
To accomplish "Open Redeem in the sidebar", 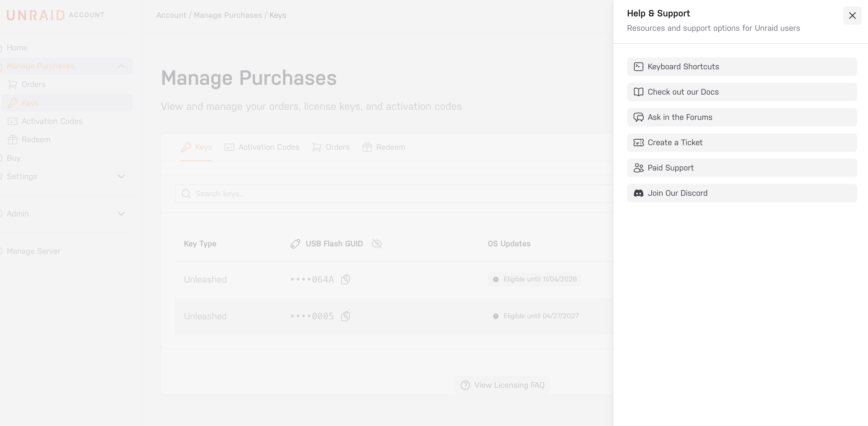I will coord(36,139).
